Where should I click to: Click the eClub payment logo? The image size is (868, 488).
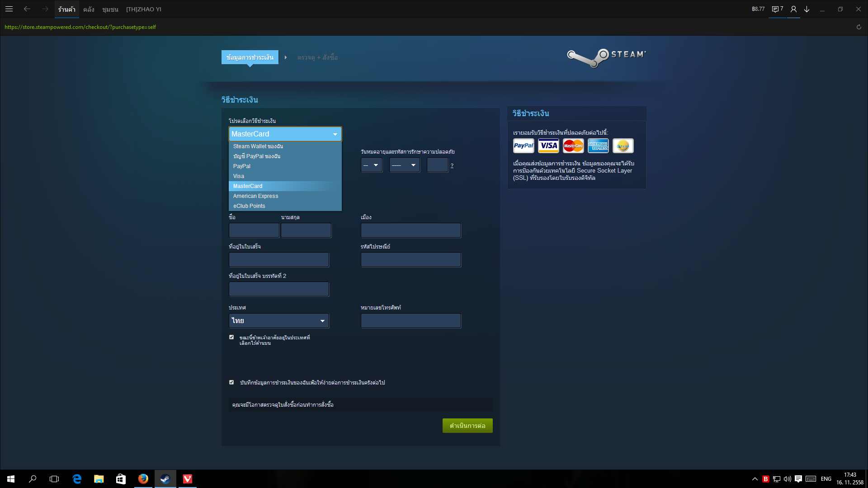tap(623, 145)
